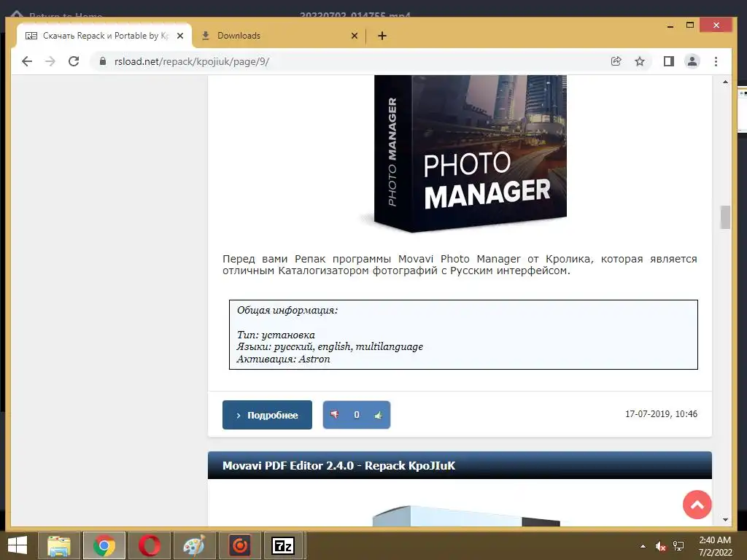Click the muted volume tray icon
747x560 pixels.
(x=661, y=546)
